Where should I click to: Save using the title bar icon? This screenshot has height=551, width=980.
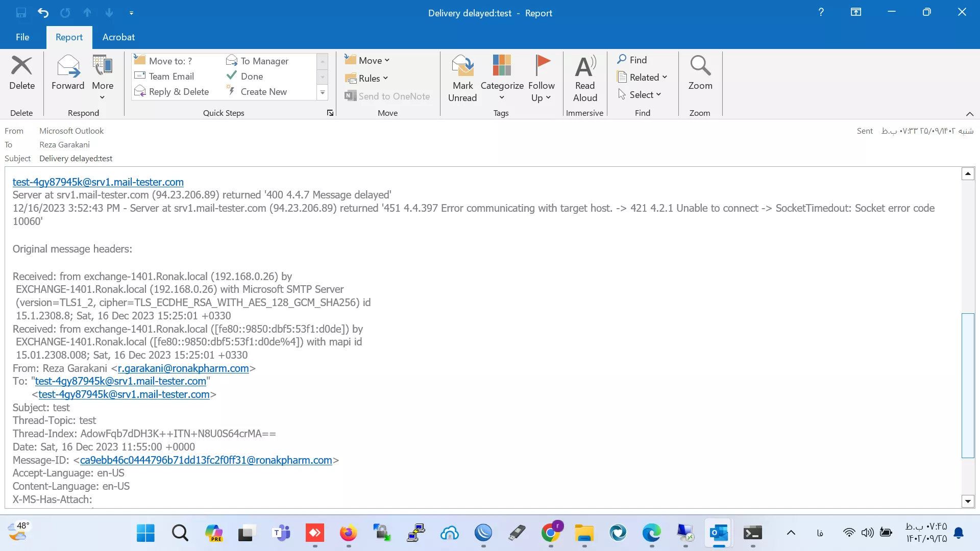pyautogui.click(x=21, y=12)
